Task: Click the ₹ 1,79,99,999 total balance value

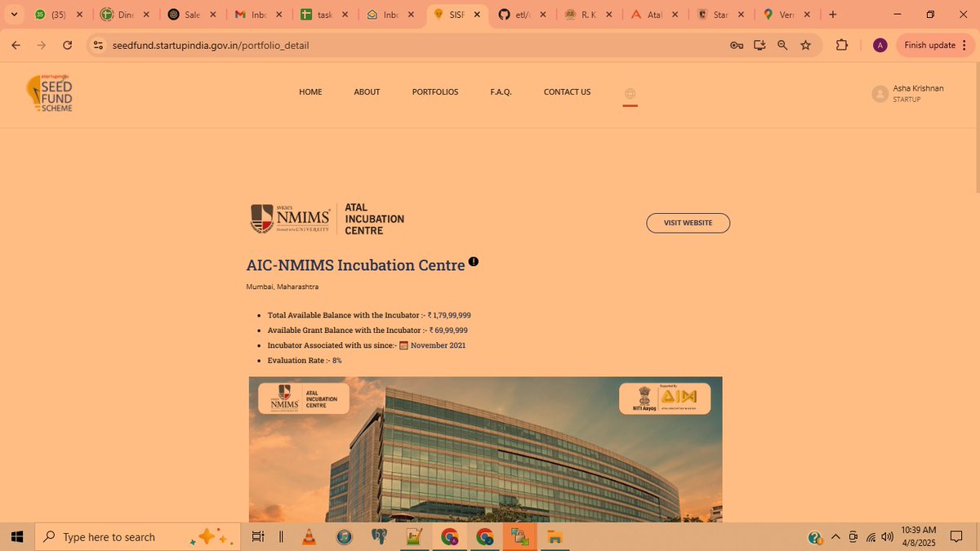Action: click(449, 315)
